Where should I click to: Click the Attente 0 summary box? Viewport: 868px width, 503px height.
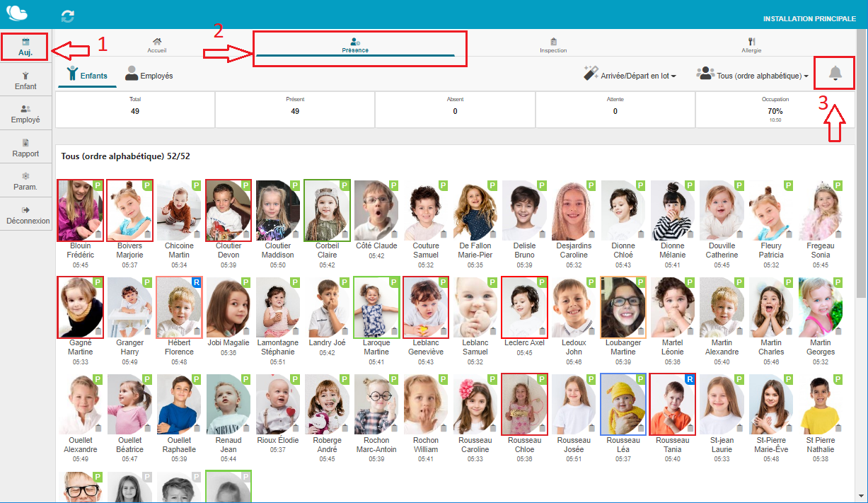point(615,110)
